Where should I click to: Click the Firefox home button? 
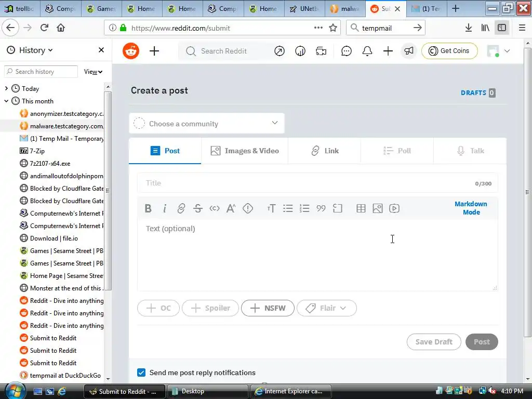pos(61,28)
